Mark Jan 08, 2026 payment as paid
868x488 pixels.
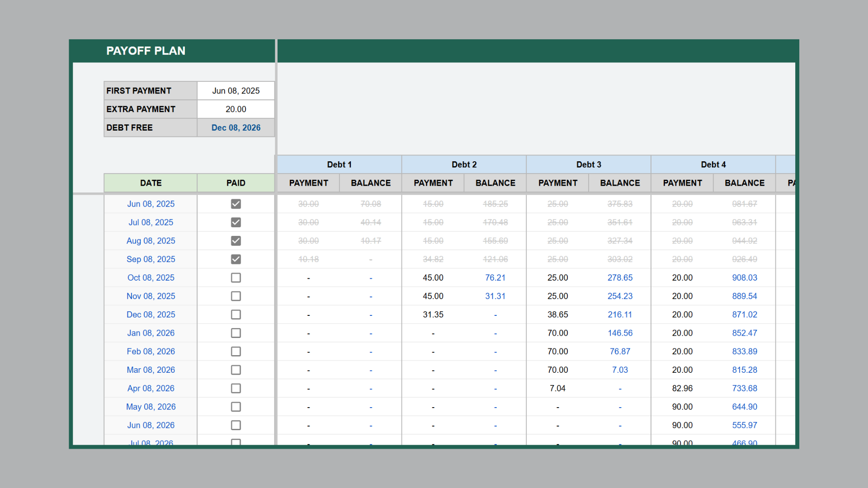click(x=236, y=333)
